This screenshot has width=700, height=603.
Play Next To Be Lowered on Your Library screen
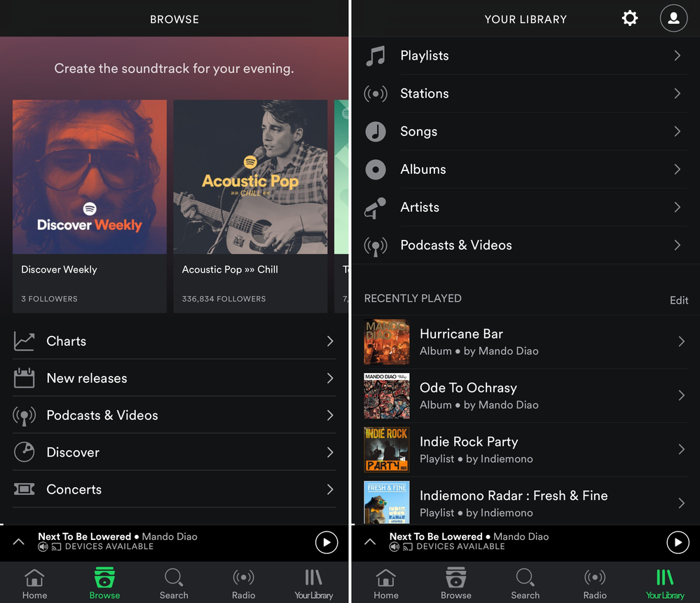(678, 542)
